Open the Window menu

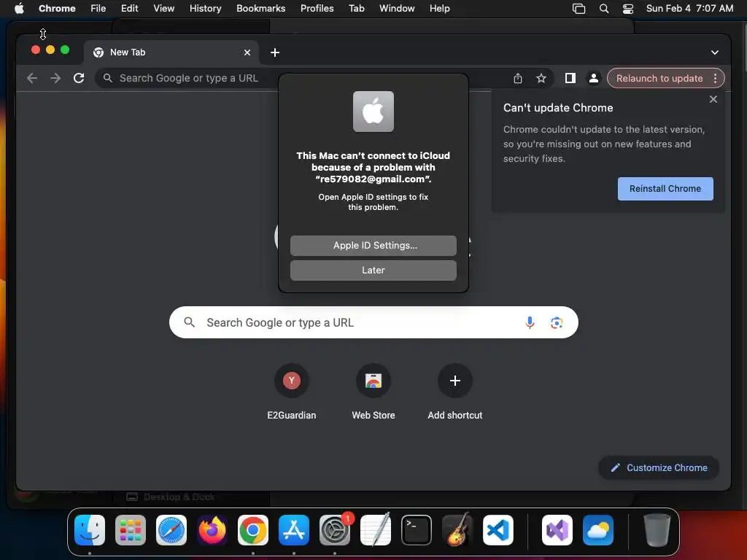click(x=397, y=9)
